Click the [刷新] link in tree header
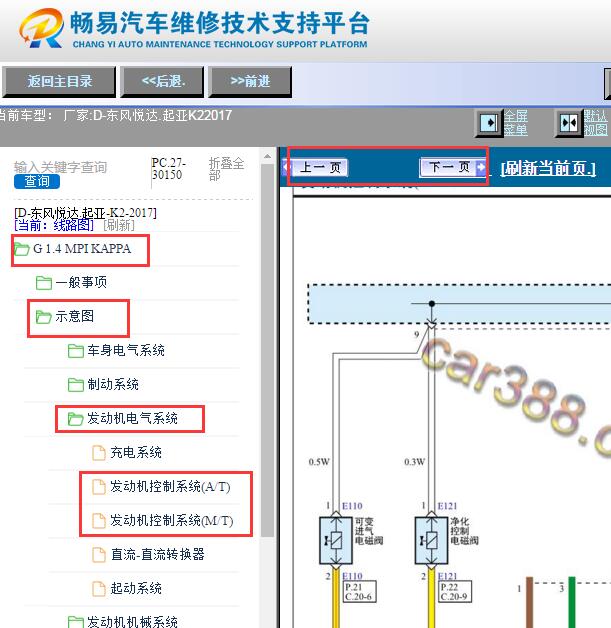The width and height of the screenshot is (611, 628). tap(119, 225)
